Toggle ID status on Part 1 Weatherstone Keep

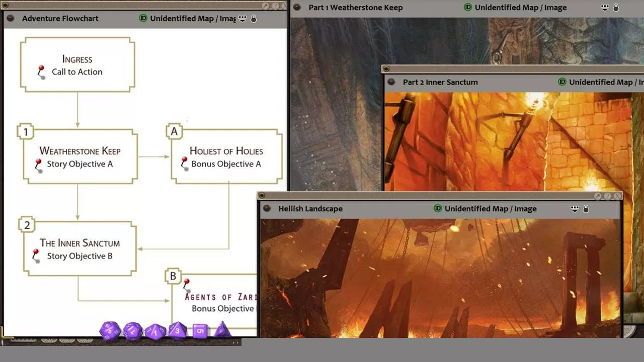coord(468,8)
